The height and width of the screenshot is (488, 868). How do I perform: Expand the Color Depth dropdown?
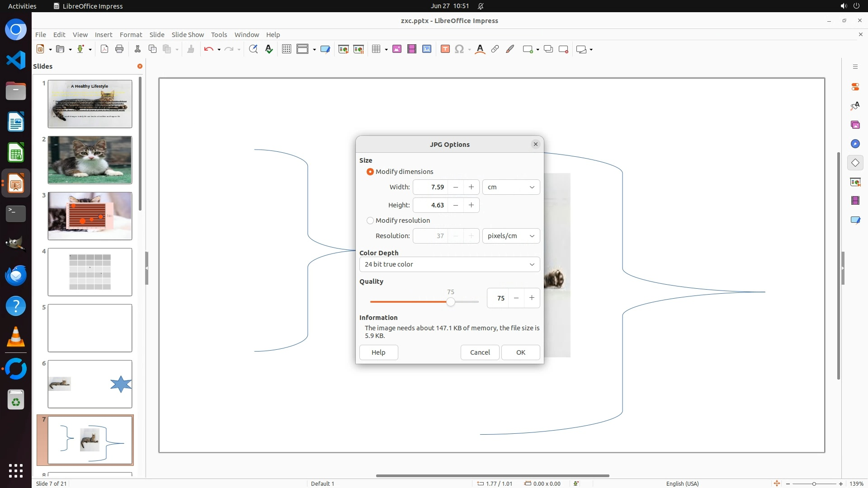coord(449,264)
